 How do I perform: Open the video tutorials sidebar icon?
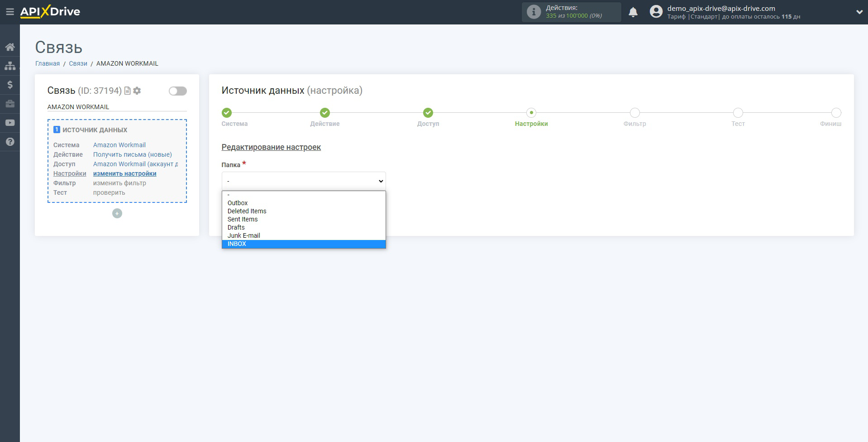click(x=10, y=123)
